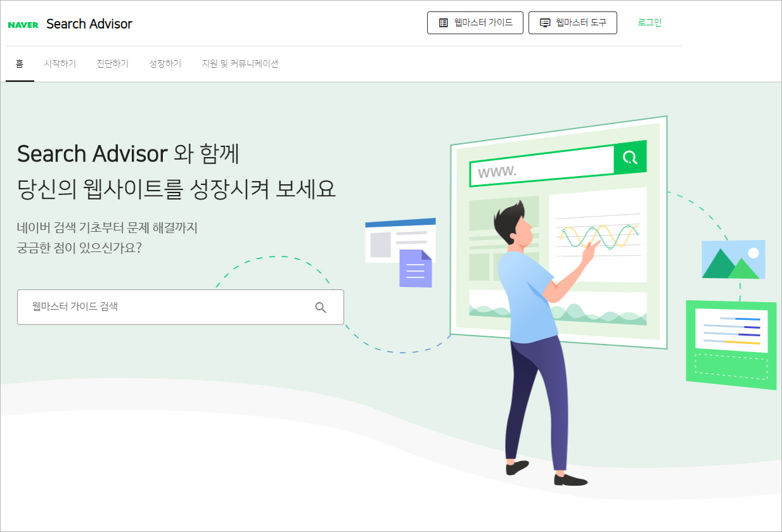This screenshot has height=532, width=782.
Task: Click the 로그인 link
Action: tap(650, 22)
